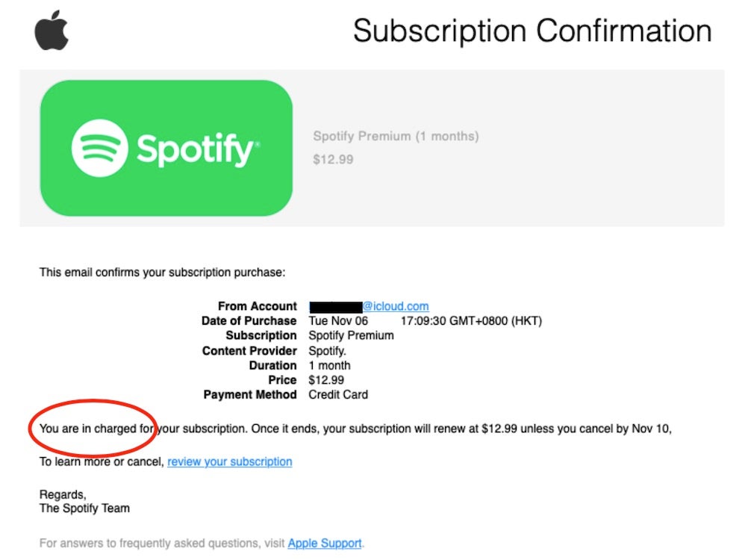
Task: Click the Spotify Premium (1 months) title
Action: [396, 136]
